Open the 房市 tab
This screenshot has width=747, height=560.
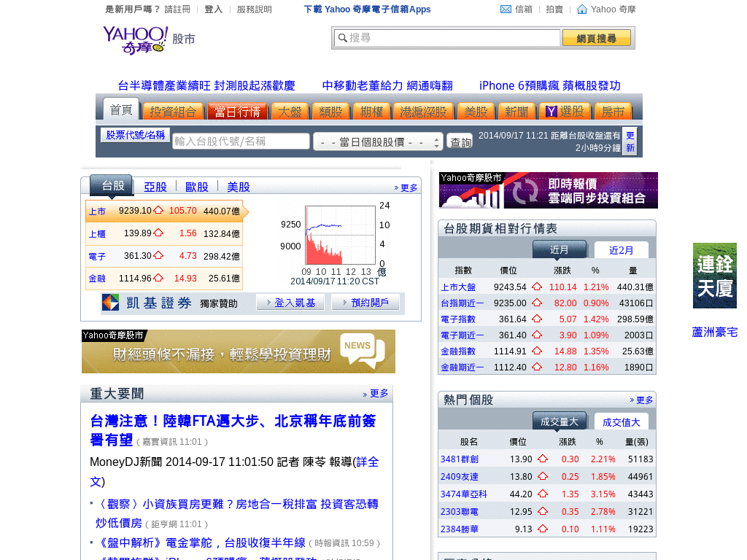(612, 112)
